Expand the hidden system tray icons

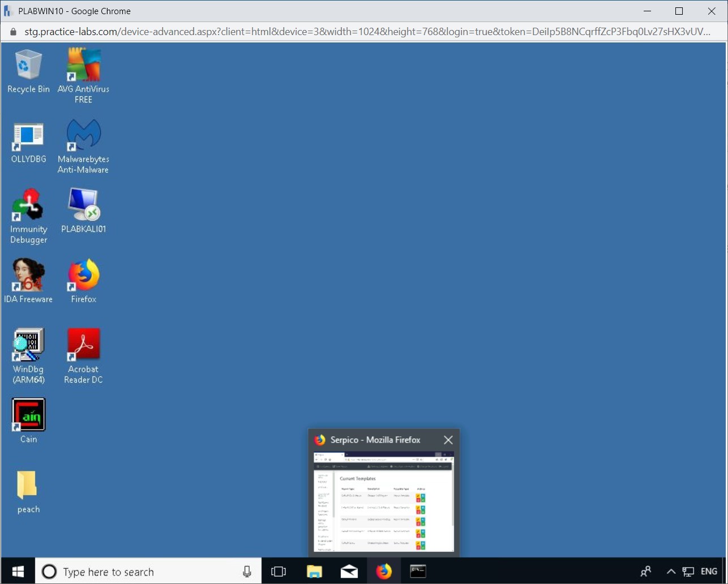[x=671, y=572]
